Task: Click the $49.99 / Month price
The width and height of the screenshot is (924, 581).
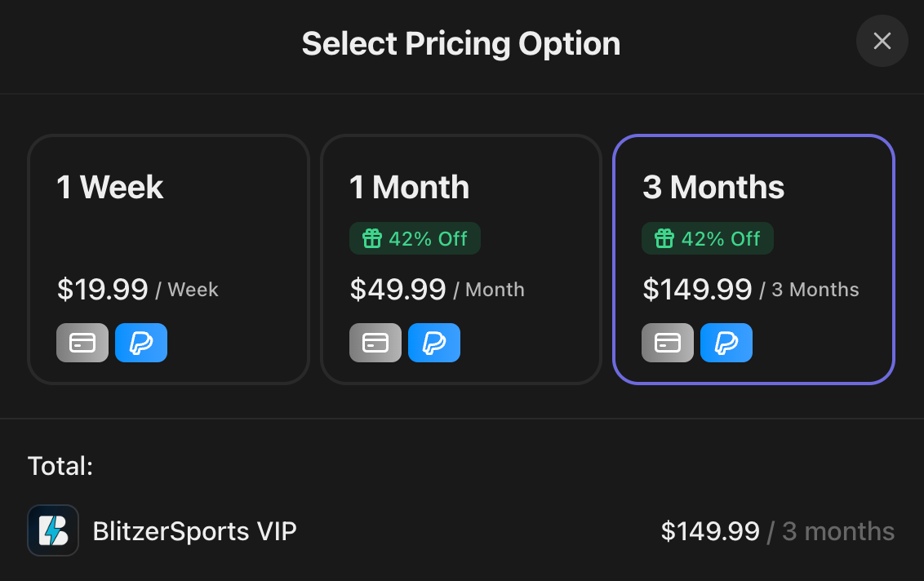Action: point(437,290)
